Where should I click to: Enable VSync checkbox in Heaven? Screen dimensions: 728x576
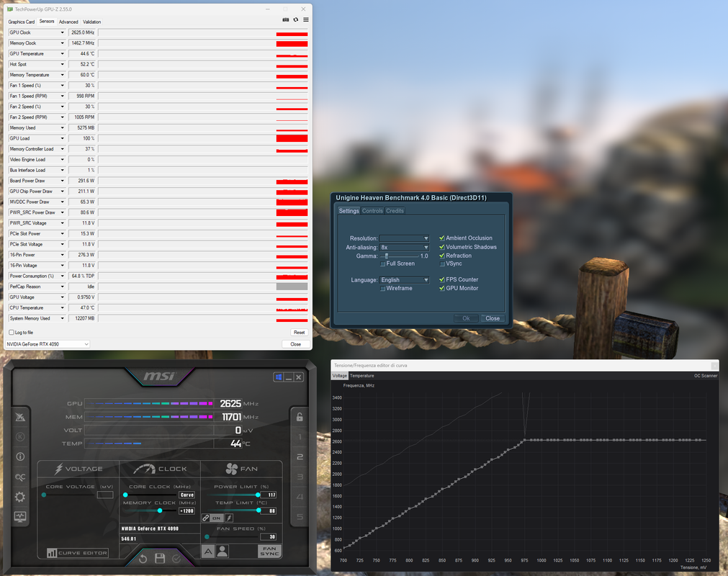(x=442, y=264)
